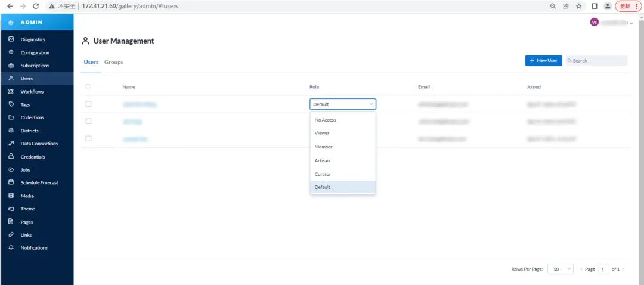Screen dimensions: 644x285
Task: Click the Configuration gear icon
Action: (x=11, y=52)
